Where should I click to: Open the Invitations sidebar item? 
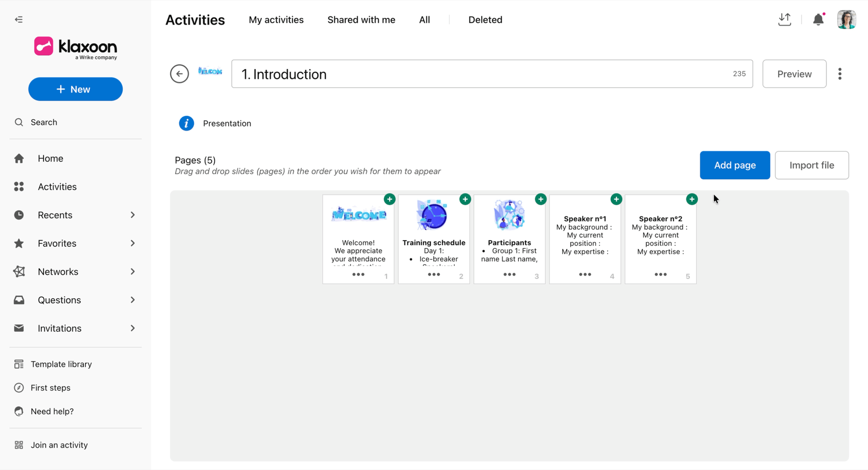click(59, 328)
